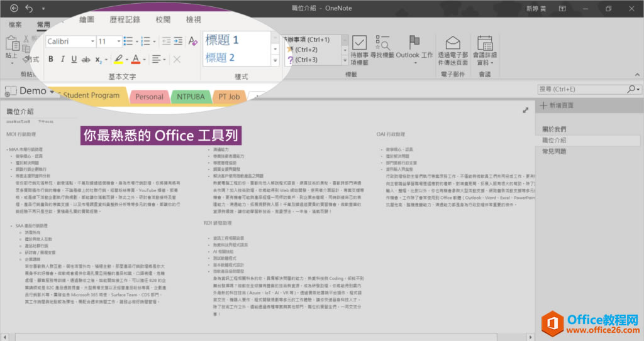The image size is (644, 341).
Task: Click the 待辦事項標籤 To Do Tag button
Action: click(x=359, y=50)
